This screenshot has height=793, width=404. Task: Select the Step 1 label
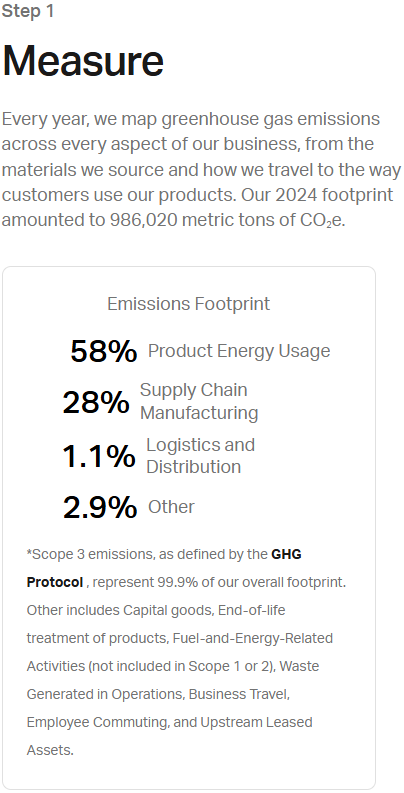28,11
